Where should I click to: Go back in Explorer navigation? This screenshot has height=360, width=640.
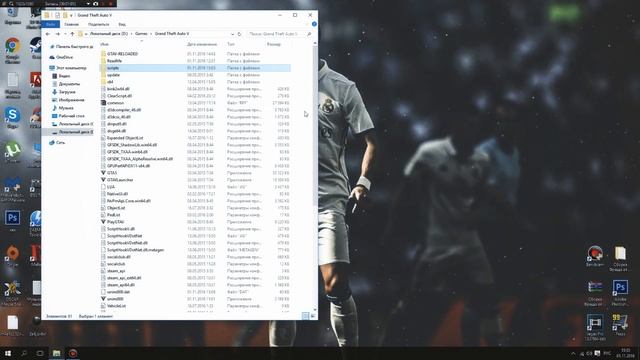48,34
